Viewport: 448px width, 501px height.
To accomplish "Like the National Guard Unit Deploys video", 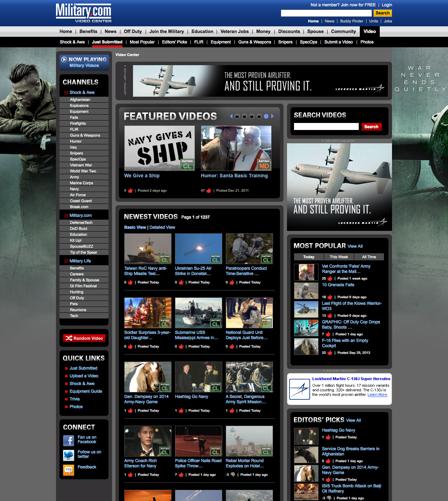I will [x=232, y=346].
